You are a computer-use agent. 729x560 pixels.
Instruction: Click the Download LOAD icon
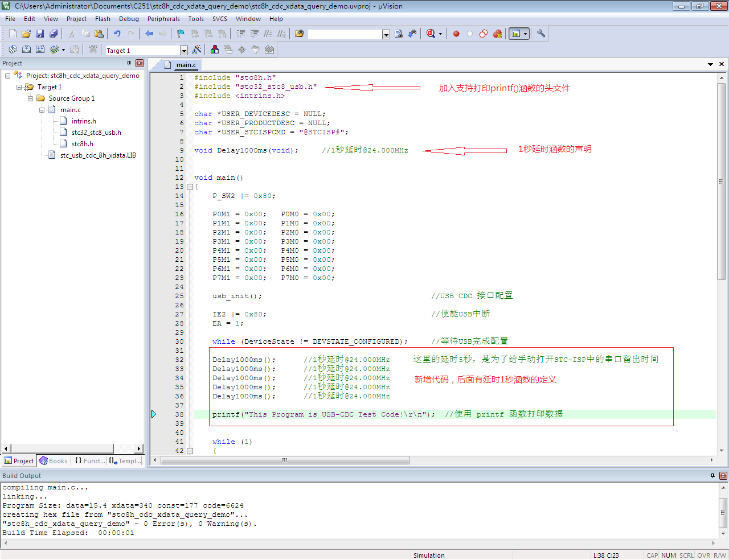[x=93, y=50]
